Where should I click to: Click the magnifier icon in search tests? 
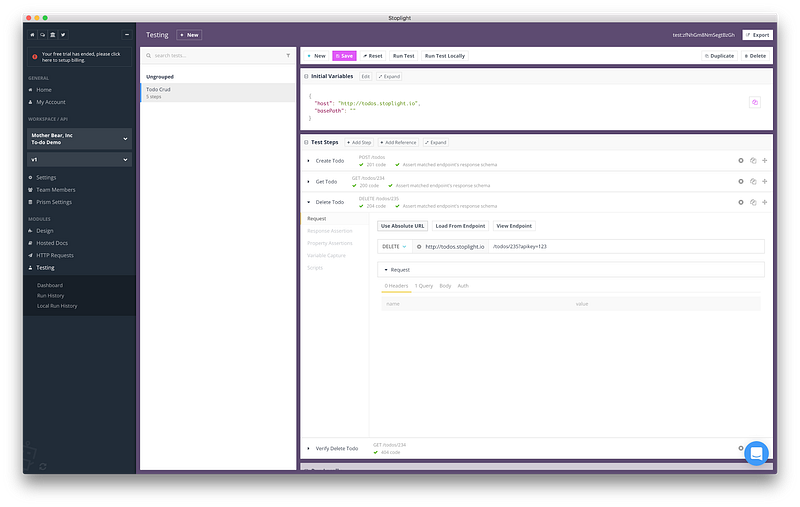point(148,56)
